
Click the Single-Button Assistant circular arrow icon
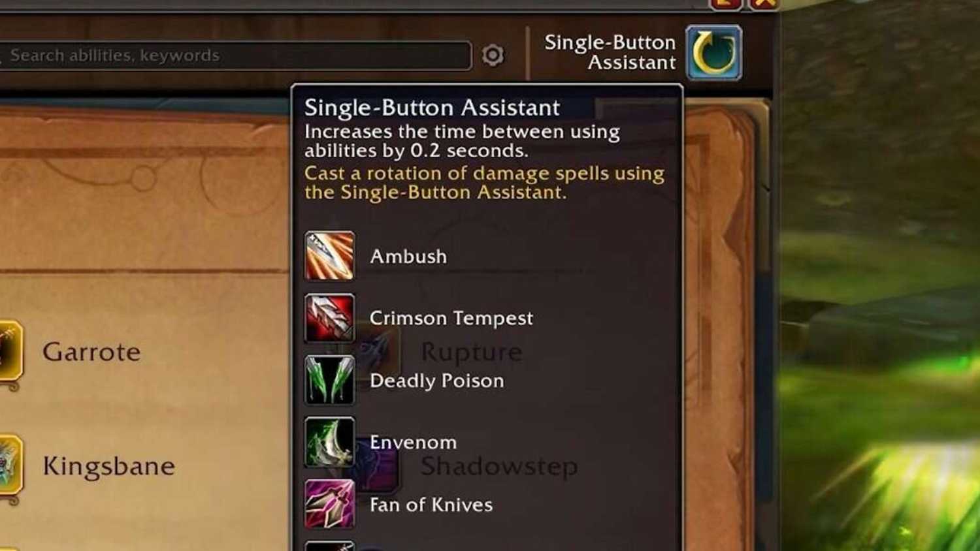pos(713,53)
